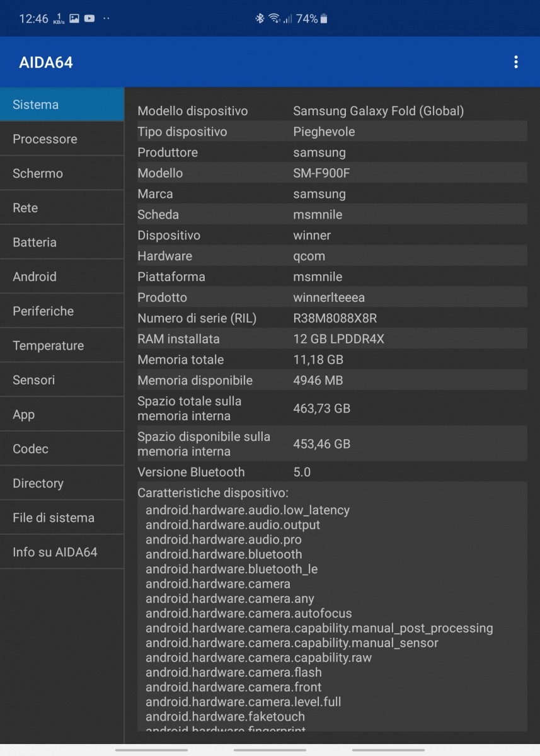This screenshot has width=540, height=756.
Task: Open the Codec section
Action: pyautogui.click(x=62, y=449)
